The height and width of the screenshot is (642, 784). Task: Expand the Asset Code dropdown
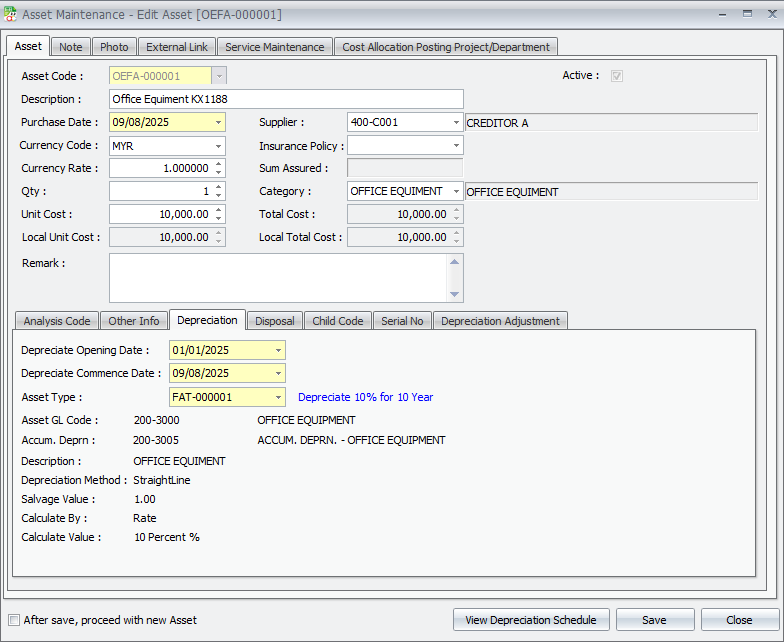[218, 76]
